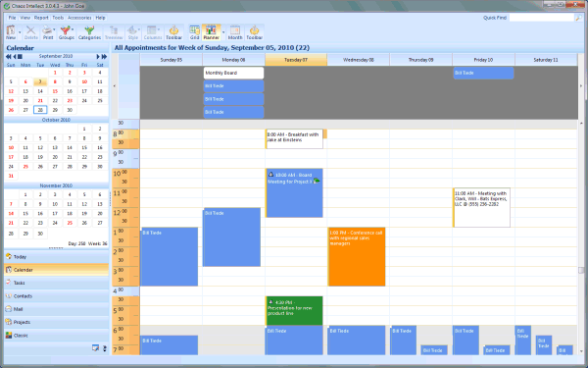Click the Groups funnel icon

click(66, 32)
